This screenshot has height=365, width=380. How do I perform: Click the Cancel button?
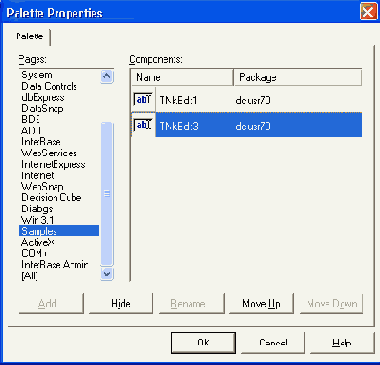tap(273, 342)
